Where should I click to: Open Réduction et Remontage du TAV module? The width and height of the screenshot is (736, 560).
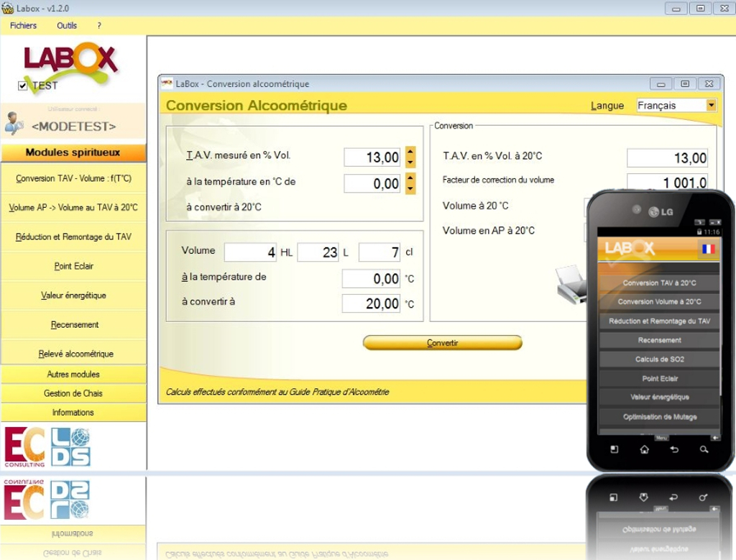pos(73,237)
